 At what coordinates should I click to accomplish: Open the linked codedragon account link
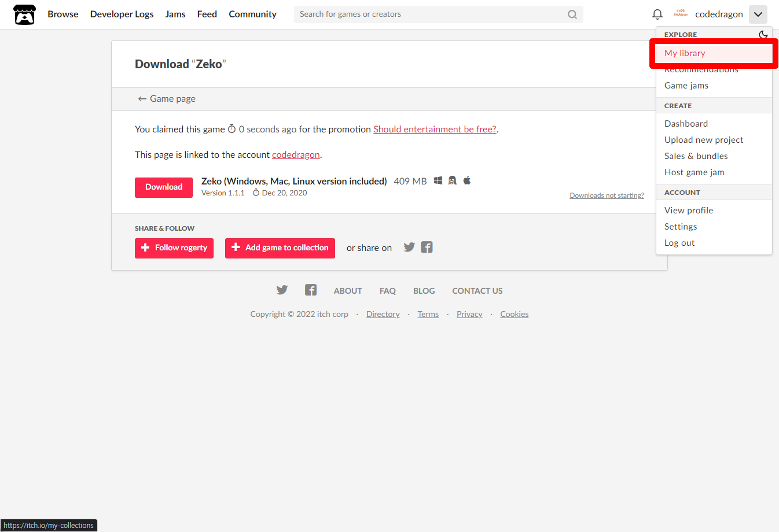[296, 155]
